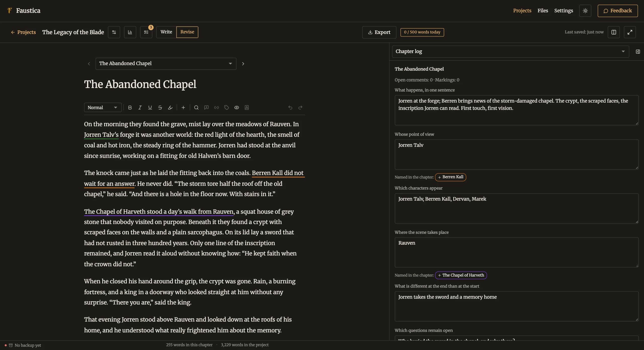
Task: Select the highlighter tool
Action: point(170,108)
